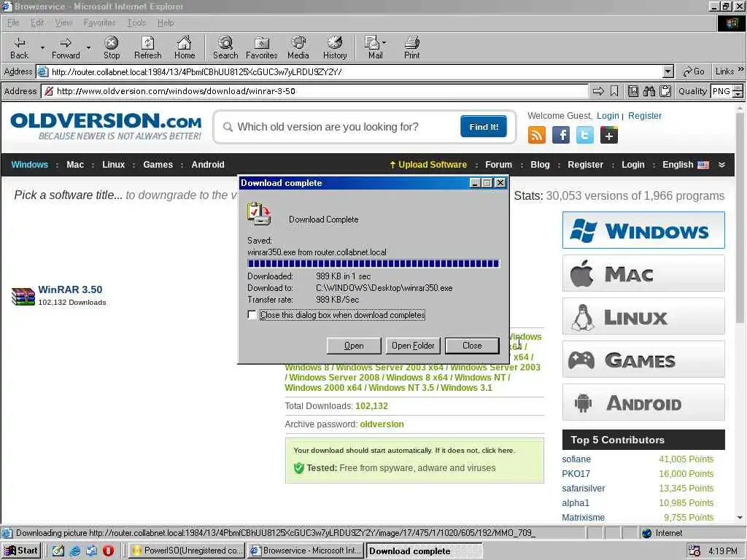The image size is (747, 560).
Task: Click the Browservice bookmarks book icon
Action: (x=632, y=91)
